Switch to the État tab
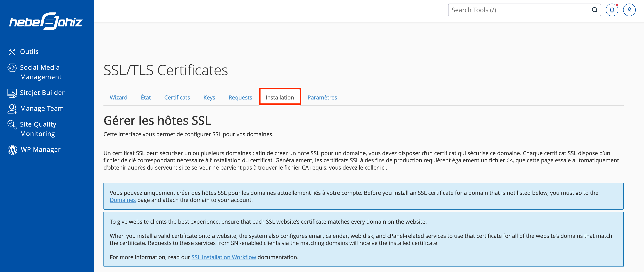644x272 pixels. pyautogui.click(x=146, y=98)
